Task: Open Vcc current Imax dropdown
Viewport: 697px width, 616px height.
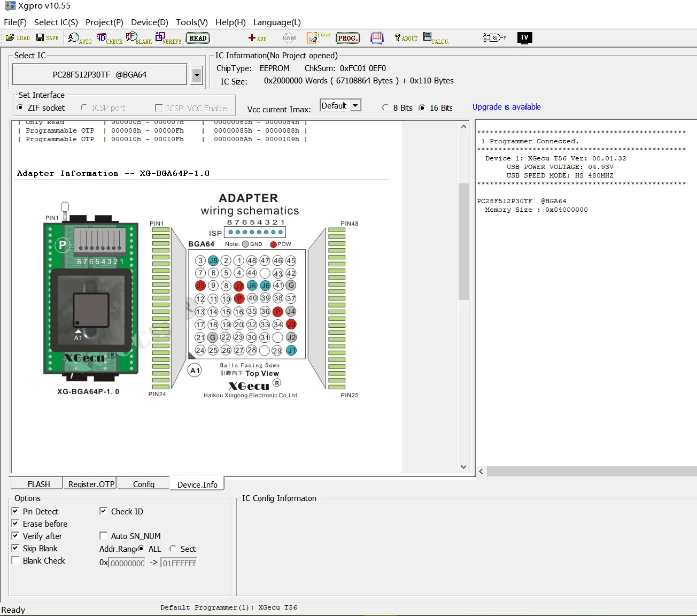Action: click(355, 105)
